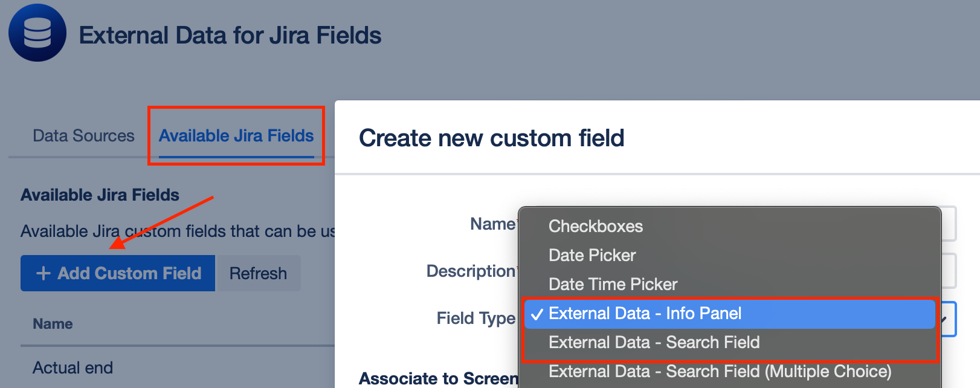Choose Checkboxes from the field type list
Viewport: 980px width, 388px height.
[595, 226]
